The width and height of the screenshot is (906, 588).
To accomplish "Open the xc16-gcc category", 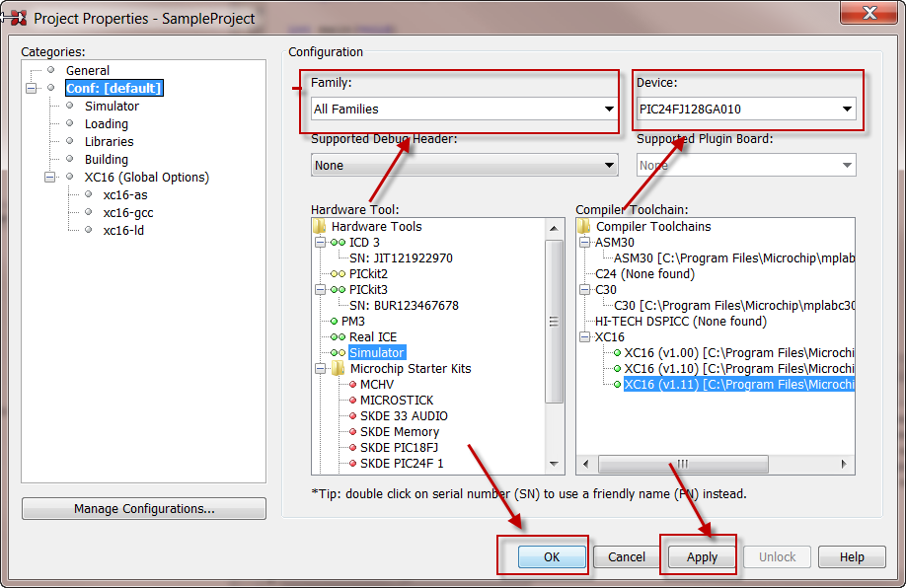I will point(127,213).
